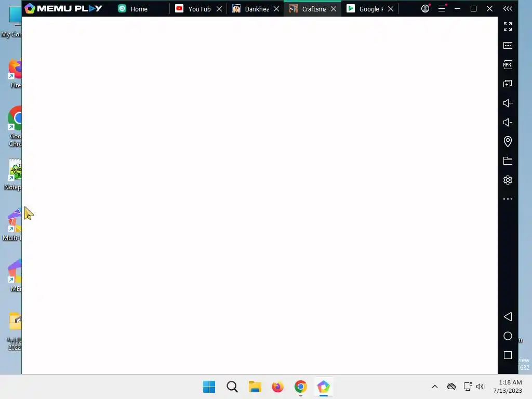Select the Multi-MEmu desktop shortcut

[x=13, y=225]
